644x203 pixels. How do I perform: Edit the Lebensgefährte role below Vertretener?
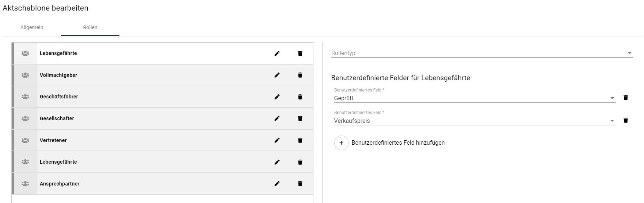(x=277, y=162)
